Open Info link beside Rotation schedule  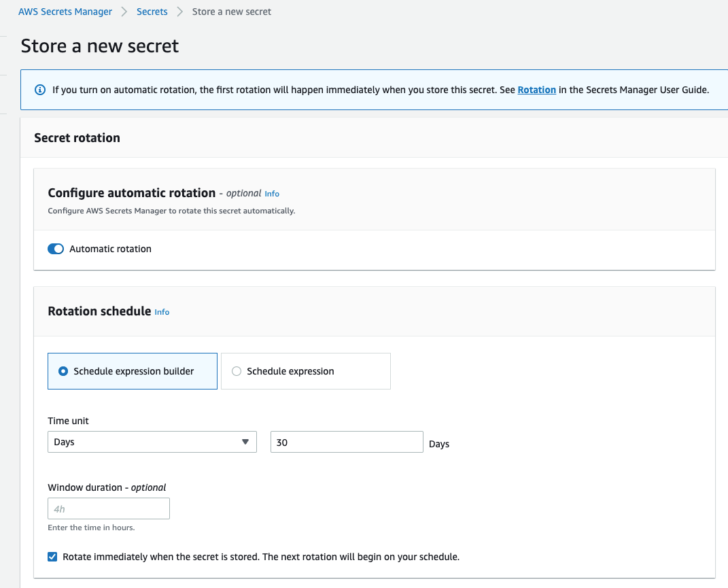[162, 312]
